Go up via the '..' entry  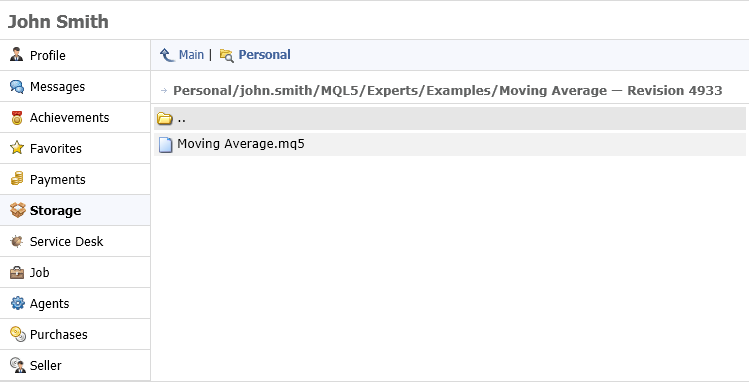450,118
